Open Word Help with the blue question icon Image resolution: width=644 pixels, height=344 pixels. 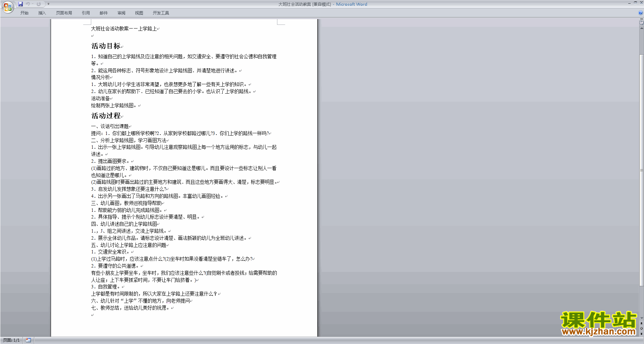click(x=641, y=13)
